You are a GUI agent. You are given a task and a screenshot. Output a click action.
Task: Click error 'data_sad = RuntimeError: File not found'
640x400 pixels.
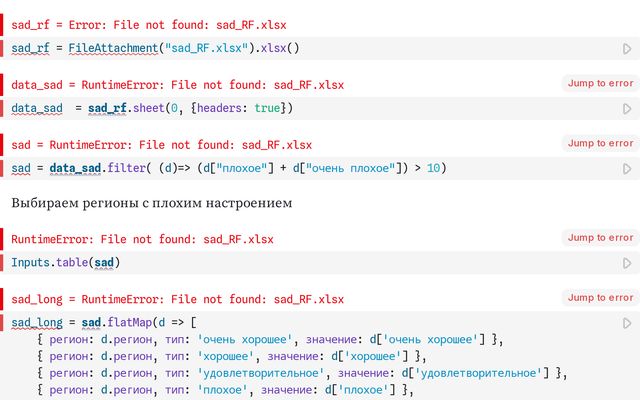178,85
